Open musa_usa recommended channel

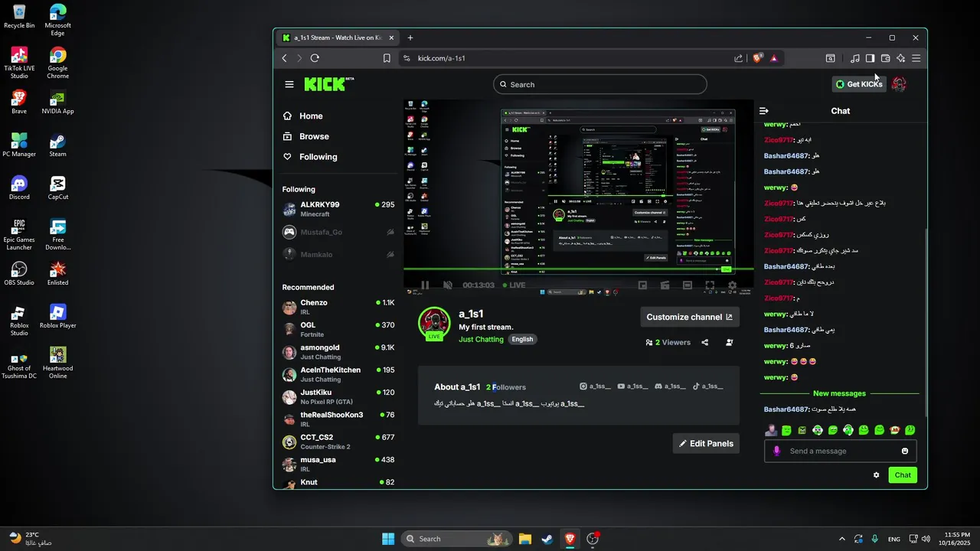(x=338, y=465)
